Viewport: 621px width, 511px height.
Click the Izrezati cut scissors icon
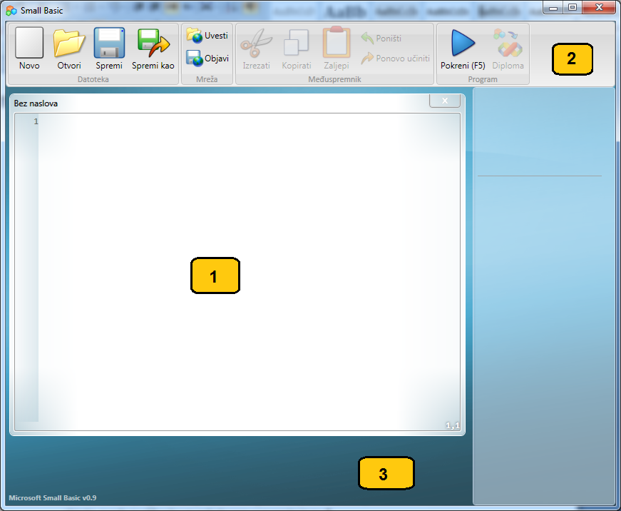(x=256, y=43)
